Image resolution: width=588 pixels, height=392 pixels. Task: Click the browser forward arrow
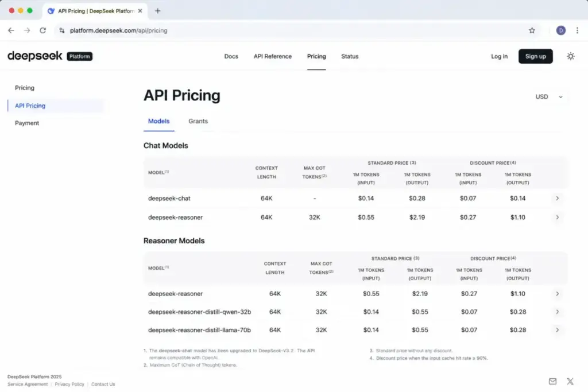(27, 30)
